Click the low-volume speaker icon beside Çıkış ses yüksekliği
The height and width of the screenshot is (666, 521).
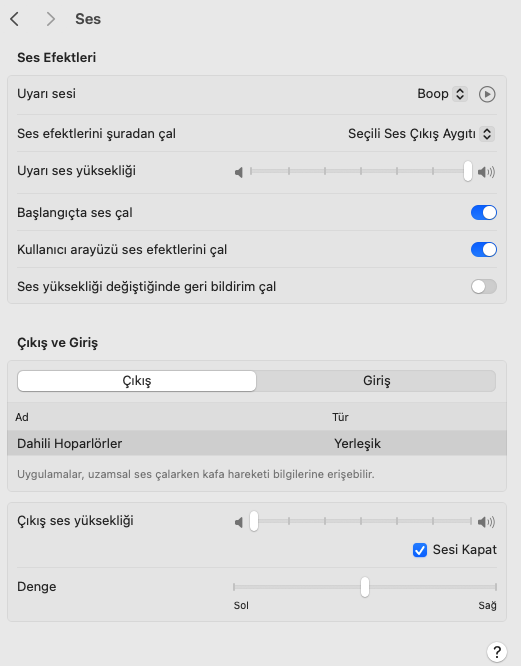pos(239,522)
